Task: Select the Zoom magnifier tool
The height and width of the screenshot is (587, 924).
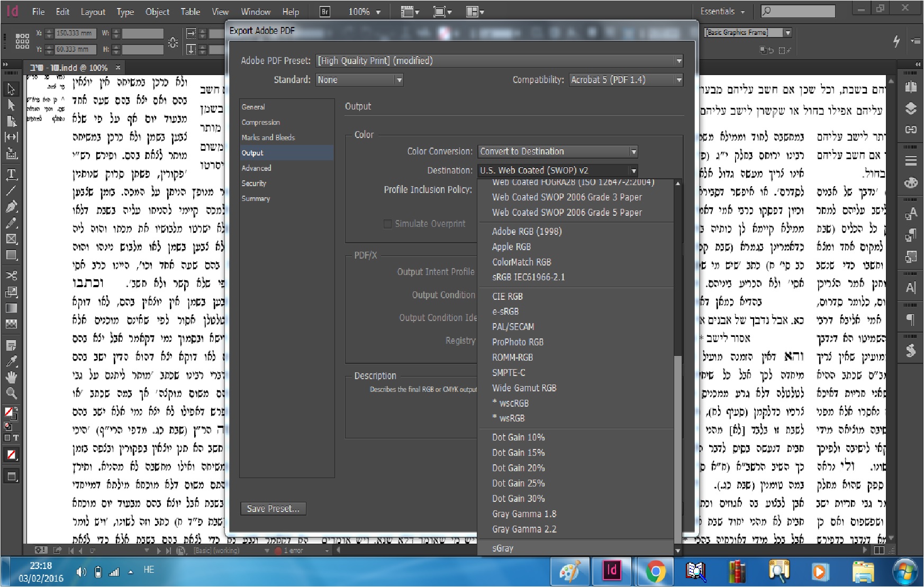Action: (11, 393)
